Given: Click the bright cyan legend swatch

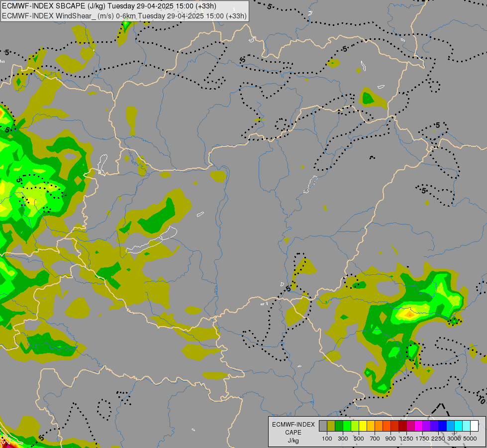Looking at the screenshot, I should (x=459, y=426).
